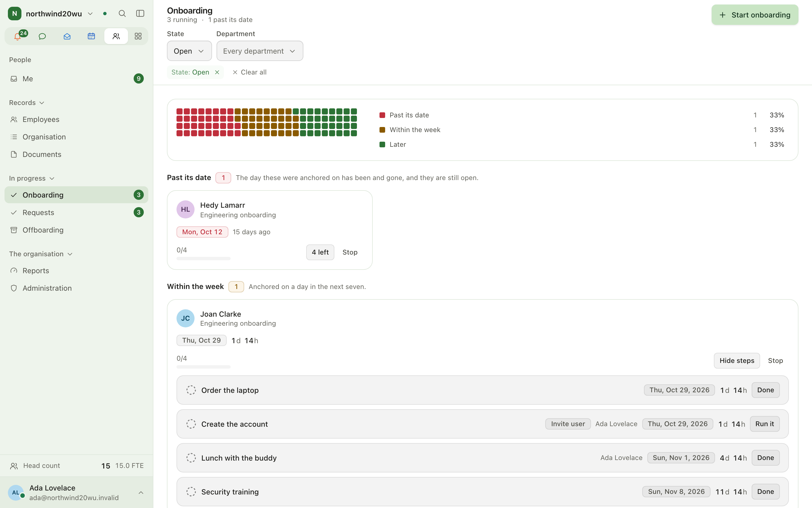Click the Mon, Oct 12 overdue date badge

click(202, 232)
